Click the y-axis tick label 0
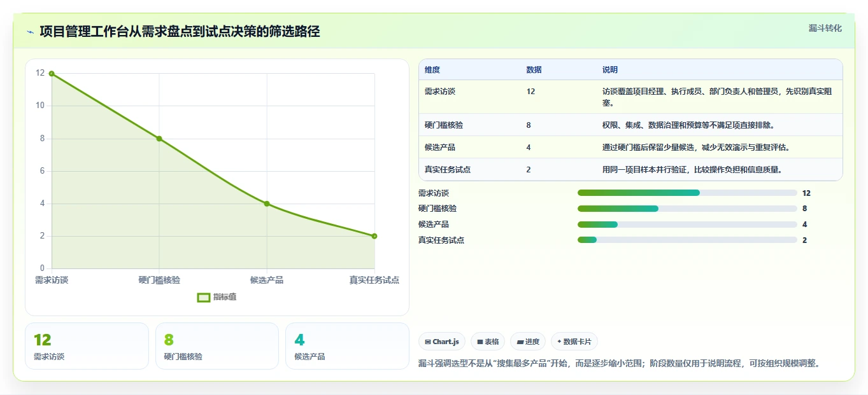 pos(42,268)
